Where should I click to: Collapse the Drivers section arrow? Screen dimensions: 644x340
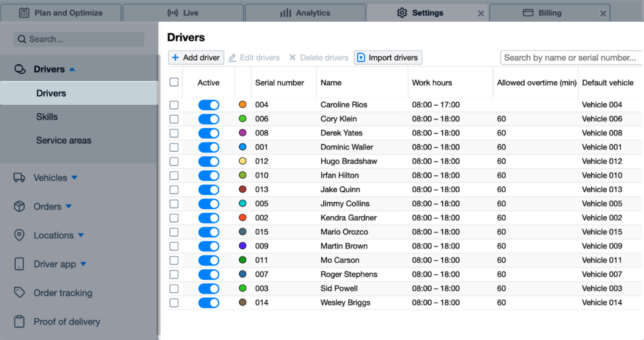point(72,69)
